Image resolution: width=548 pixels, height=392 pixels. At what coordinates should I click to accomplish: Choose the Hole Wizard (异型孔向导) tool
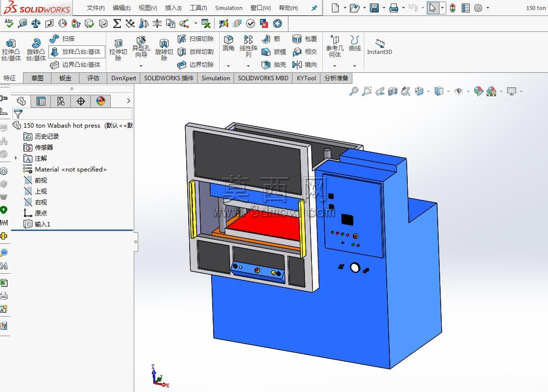141,46
